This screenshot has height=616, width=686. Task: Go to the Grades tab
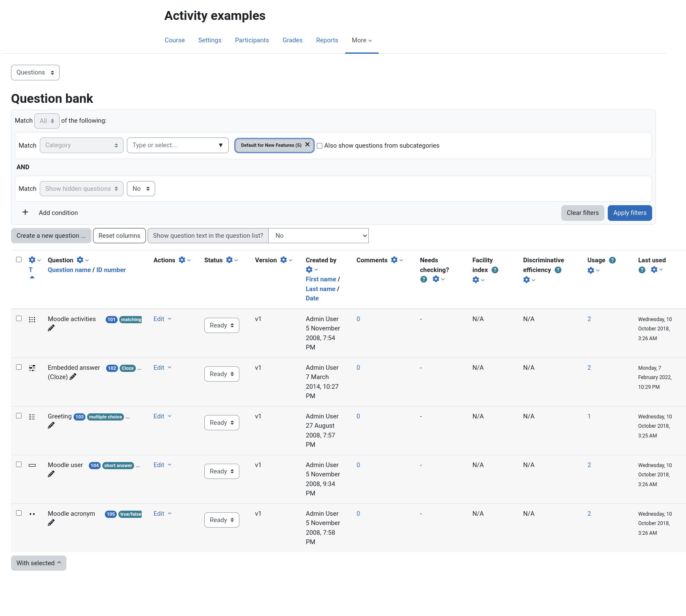(x=293, y=40)
